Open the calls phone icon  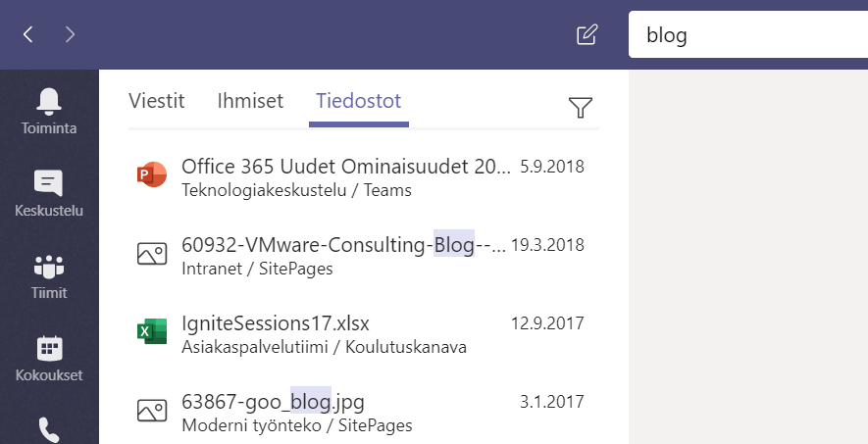[49, 428]
